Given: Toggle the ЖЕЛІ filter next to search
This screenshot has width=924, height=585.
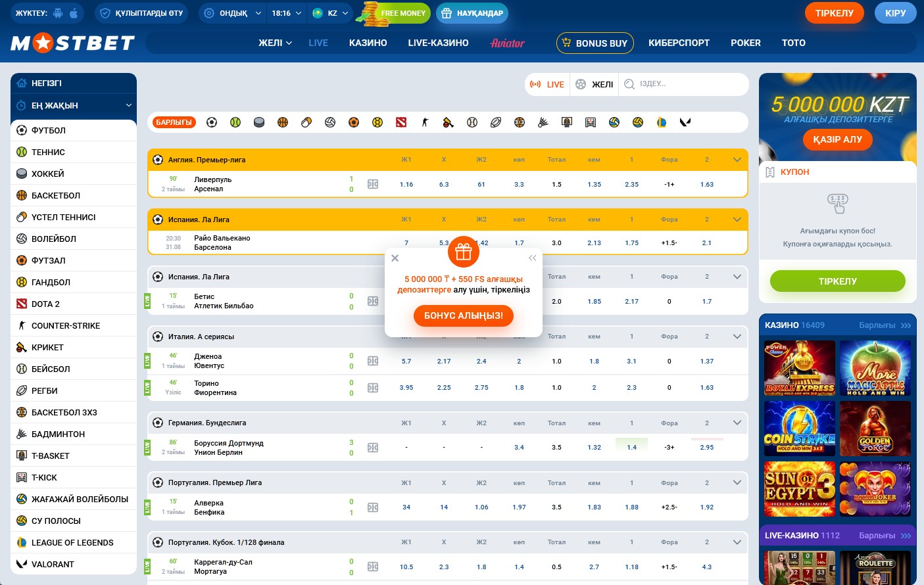Looking at the screenshot, I should click(595, 84).
